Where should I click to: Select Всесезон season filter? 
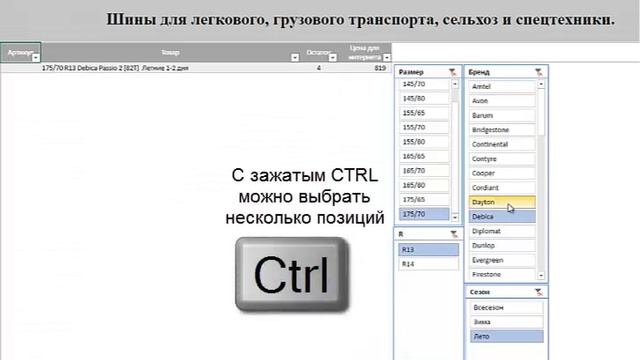(x=506, y=307)
